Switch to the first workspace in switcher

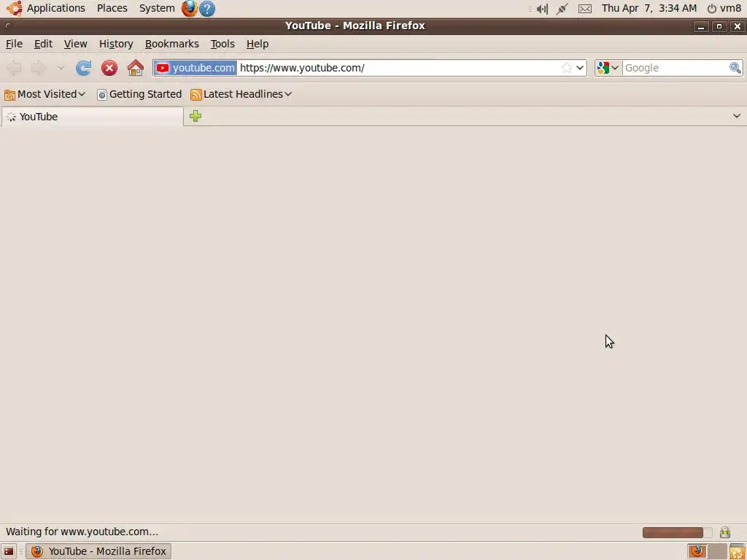click(x=697, y=551)
